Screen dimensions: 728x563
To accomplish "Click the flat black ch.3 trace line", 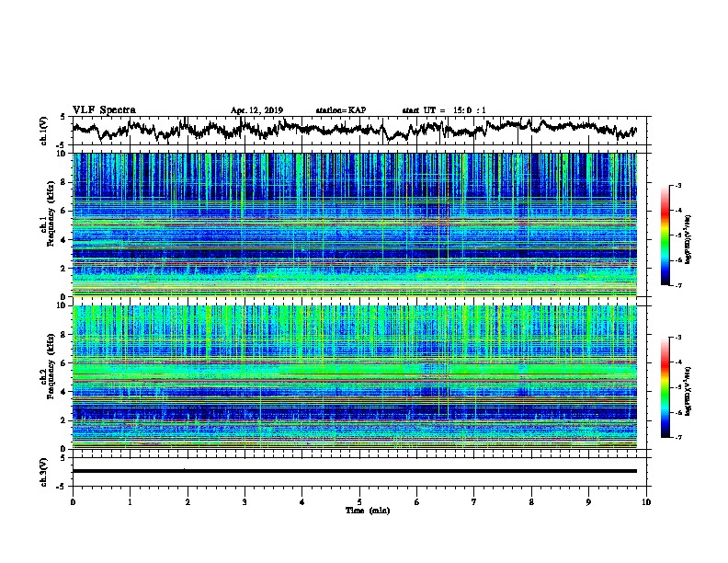I will coord(354,471).
